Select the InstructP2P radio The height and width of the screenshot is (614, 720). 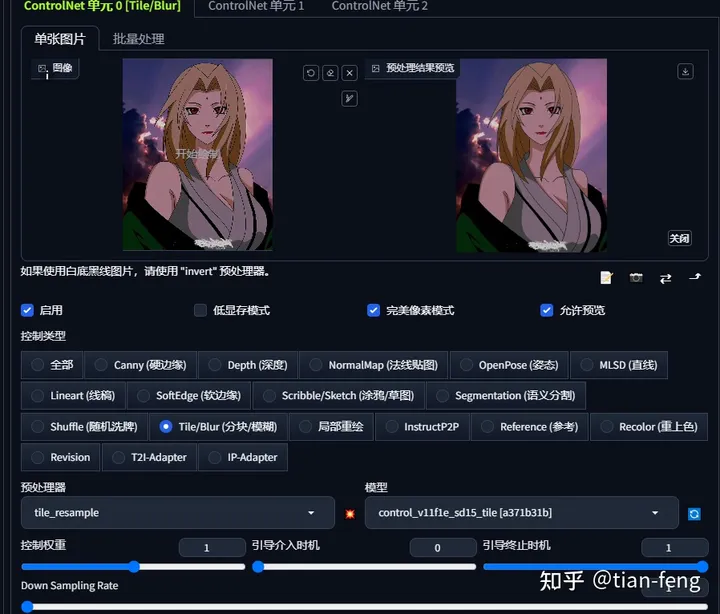392,427
